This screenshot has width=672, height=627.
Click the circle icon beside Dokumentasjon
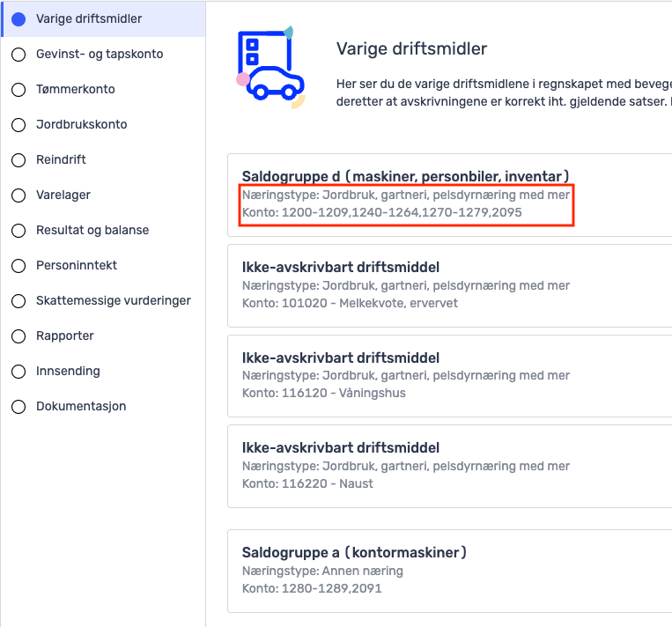[x=18, y=406]
